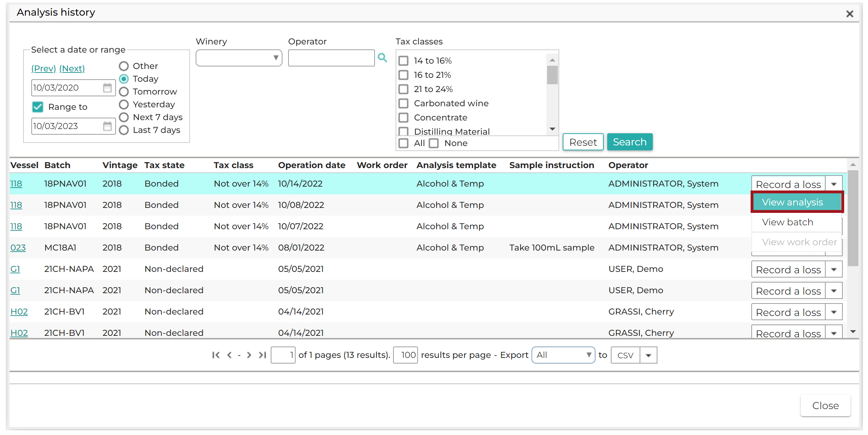Open vessel 118 link dated 10/08/2022
This screenshot has width=868, height=435.
[x=16, y=205]
